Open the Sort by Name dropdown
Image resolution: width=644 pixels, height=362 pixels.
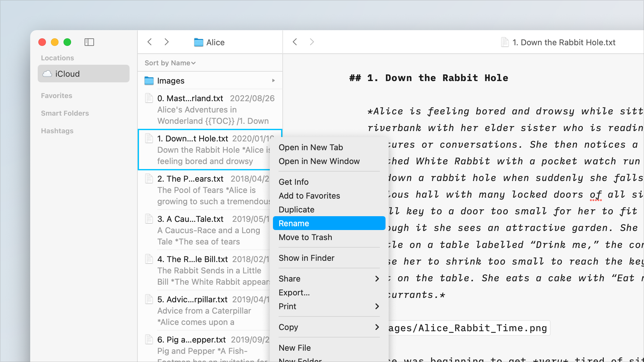[170, 63]
